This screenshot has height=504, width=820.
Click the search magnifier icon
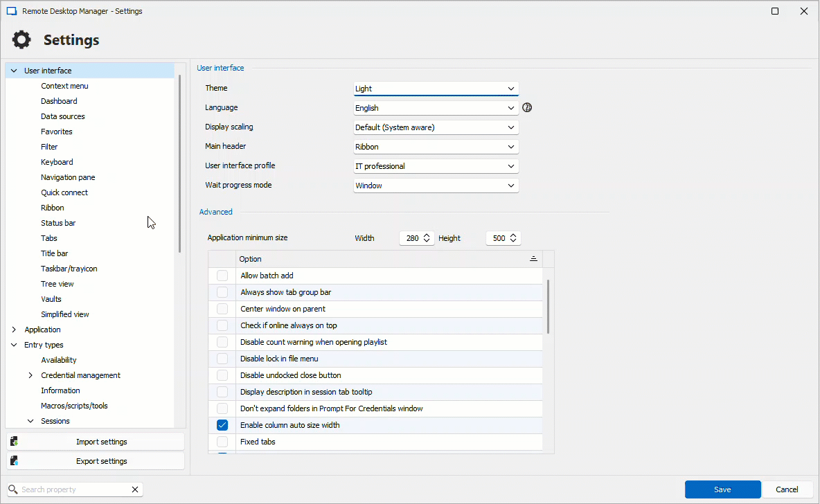[13, 489]
